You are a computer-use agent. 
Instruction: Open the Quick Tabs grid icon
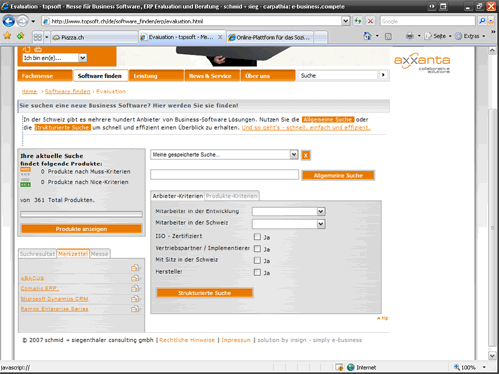pos(38,37)
